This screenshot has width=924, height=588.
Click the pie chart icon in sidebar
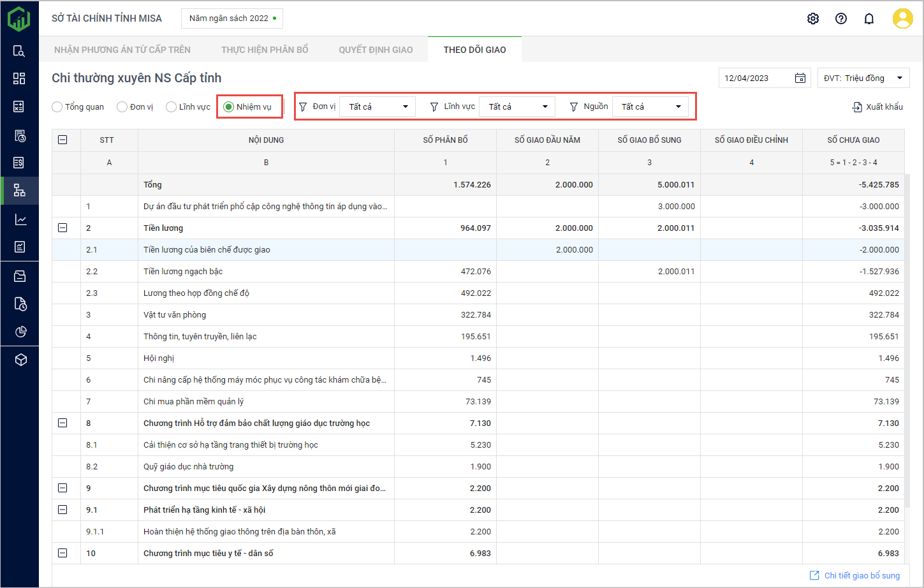(20, 332)
